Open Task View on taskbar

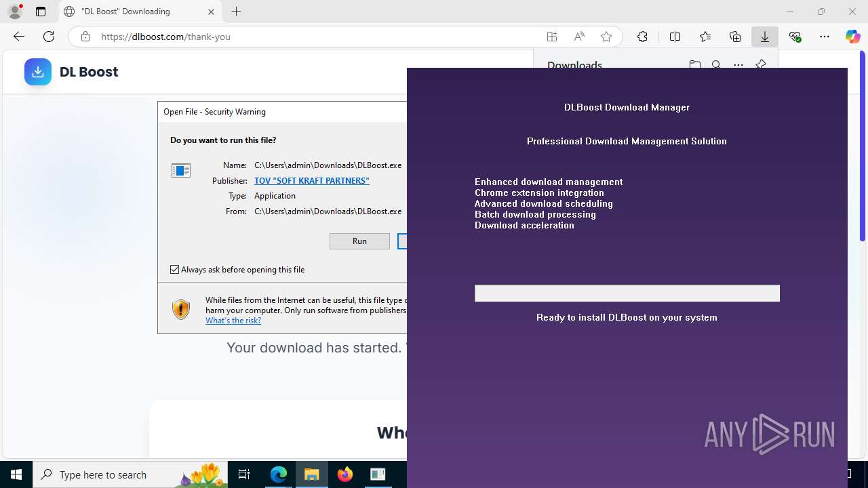click(244, 474)
